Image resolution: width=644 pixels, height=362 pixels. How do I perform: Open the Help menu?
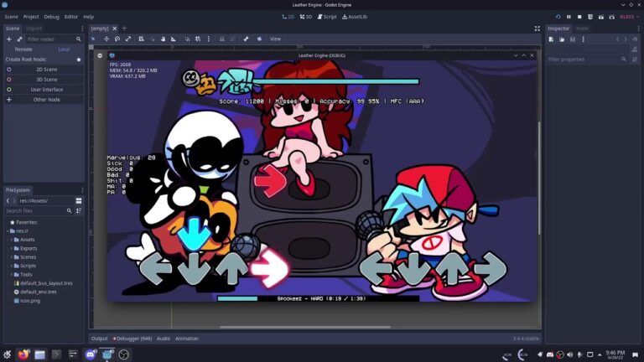pyautogui.click(x=89, y=17)
